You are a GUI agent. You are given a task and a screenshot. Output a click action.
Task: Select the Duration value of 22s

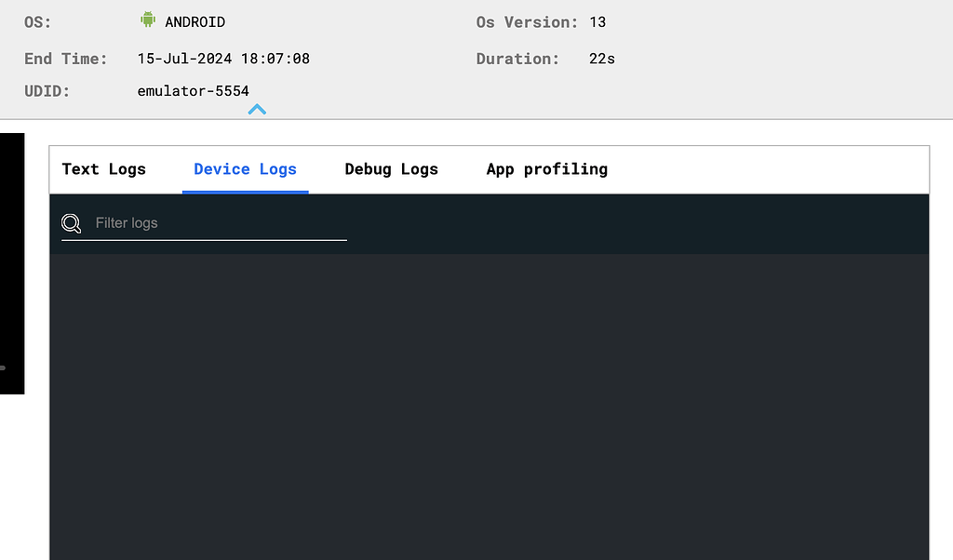(x=600, y=58)
